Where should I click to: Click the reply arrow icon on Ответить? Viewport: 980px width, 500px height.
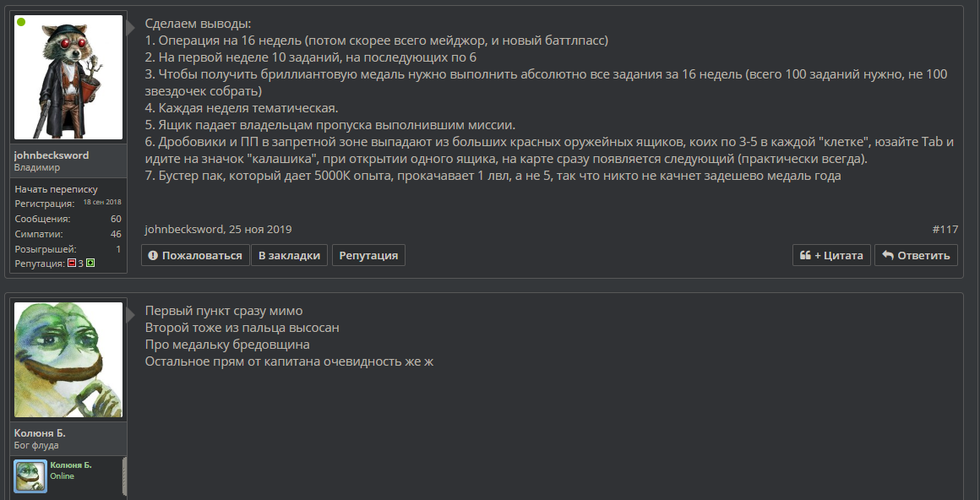click(x=888, y=255)
